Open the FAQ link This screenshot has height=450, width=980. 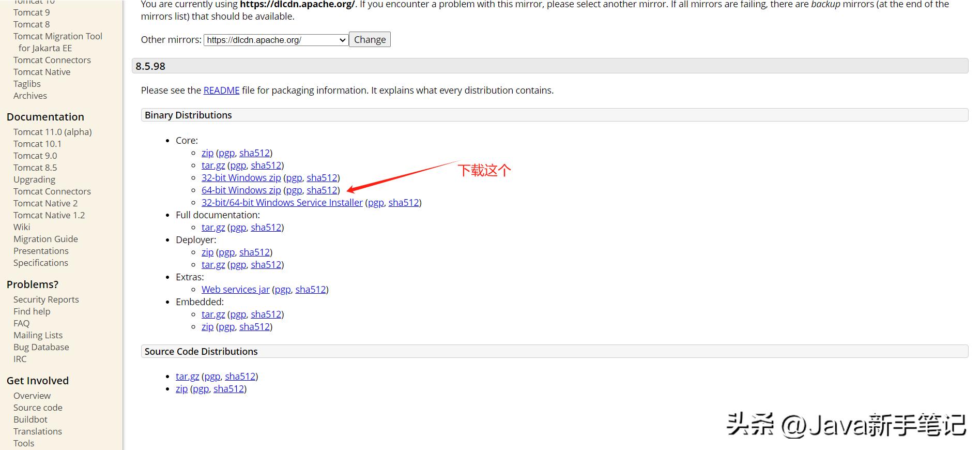tap(21, 323)
